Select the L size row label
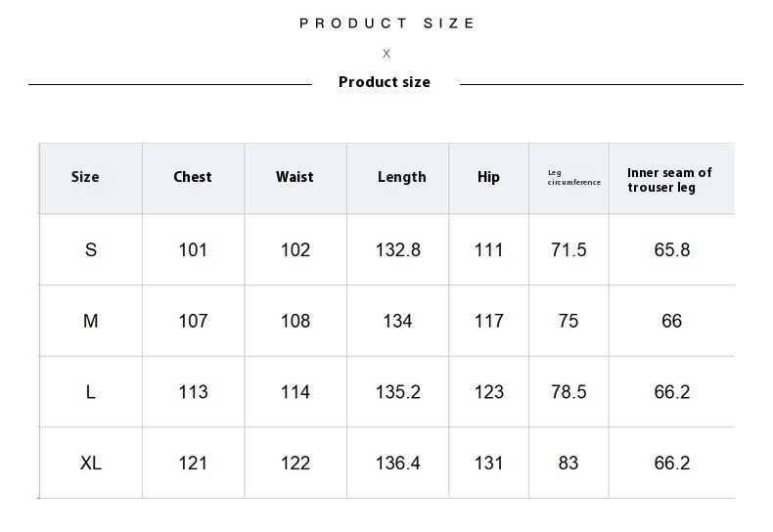This screenshot has height=532, width=773. pyautogui.click(x=91, y=392)
